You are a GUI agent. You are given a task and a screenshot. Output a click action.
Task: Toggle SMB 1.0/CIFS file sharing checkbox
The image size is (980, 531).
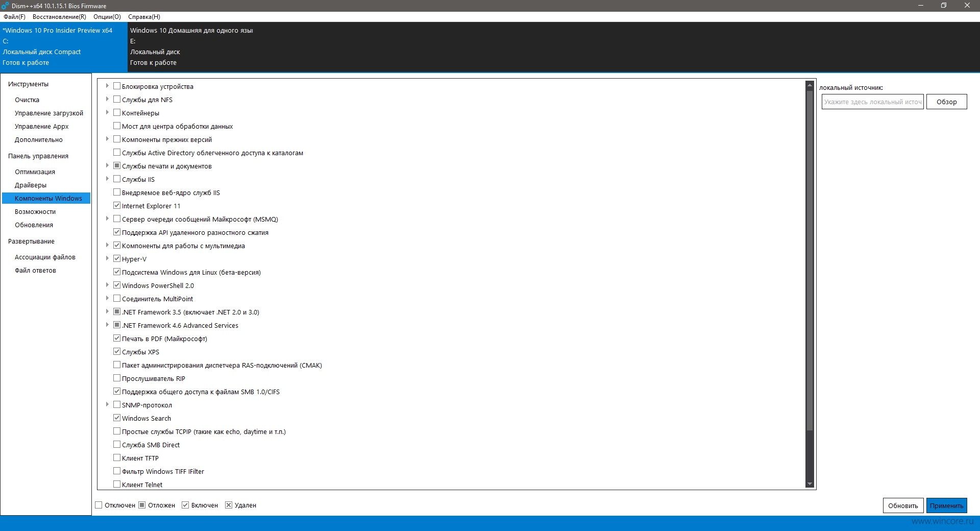117,391
